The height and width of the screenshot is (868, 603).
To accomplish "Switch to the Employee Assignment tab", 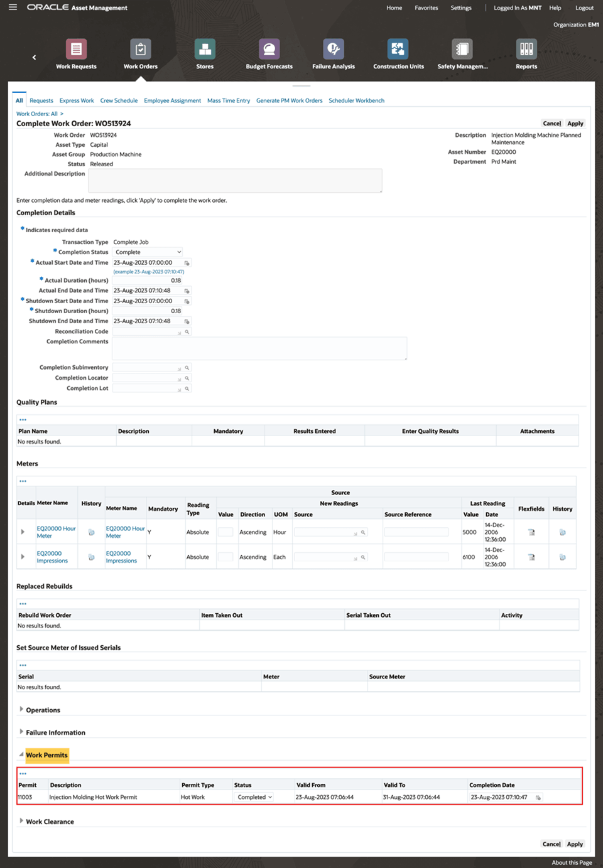I will click(172, 100).
